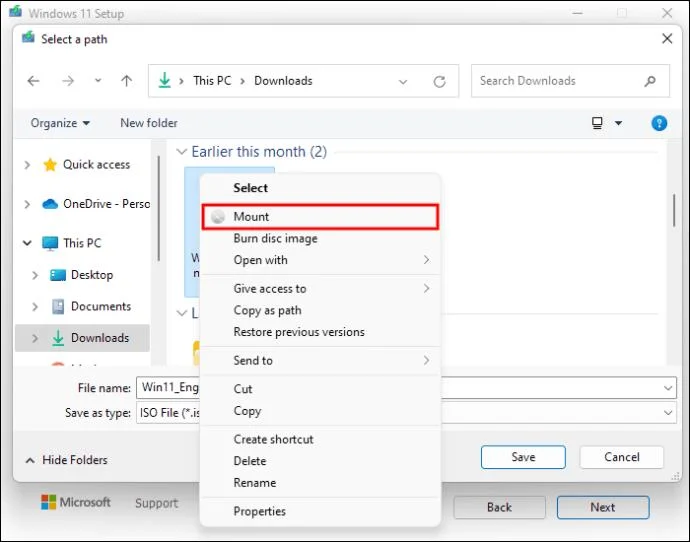
Task: Click the file list vertical scrollbar
Action: tap(674, 210)
